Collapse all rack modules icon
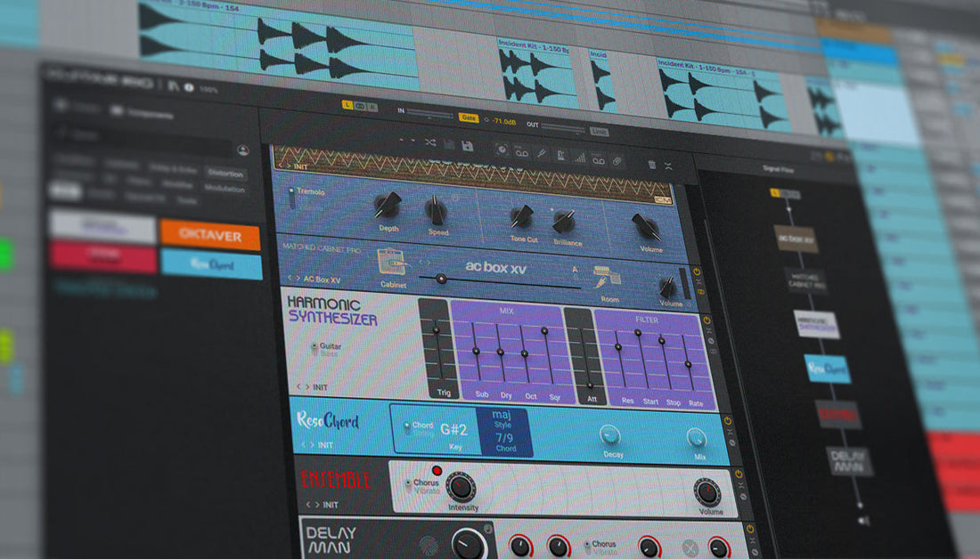This screenshot has width=980, height=559. 668,166
